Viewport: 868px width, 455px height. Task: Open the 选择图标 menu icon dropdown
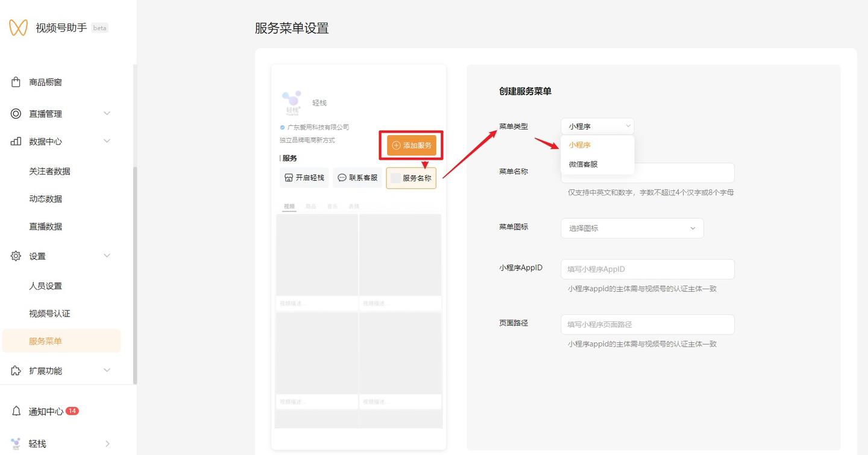point(632,228)
